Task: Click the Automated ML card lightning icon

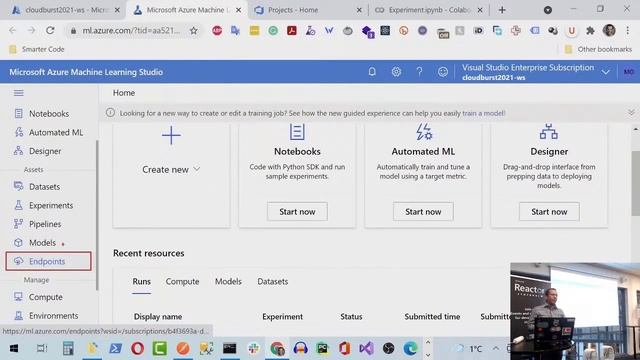Action: pos(423,132)
